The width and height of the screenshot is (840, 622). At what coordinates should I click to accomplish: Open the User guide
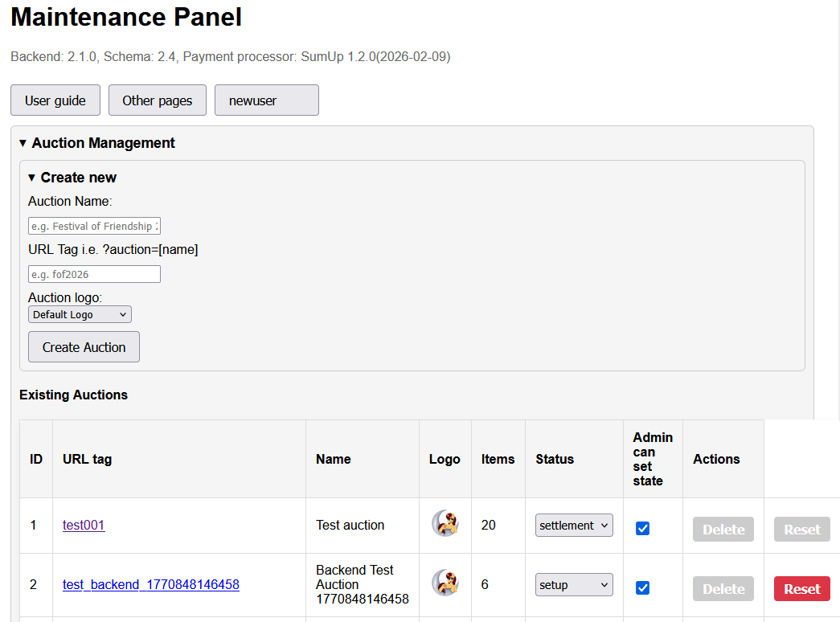(55, 100)
